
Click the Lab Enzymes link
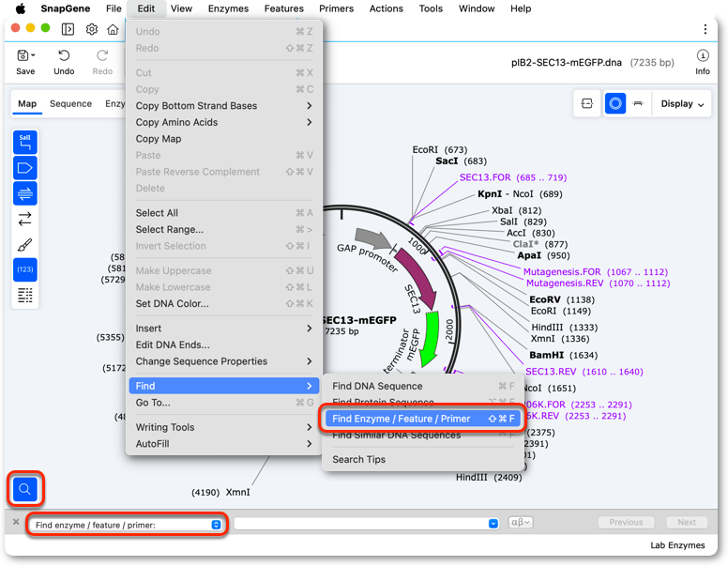pyautogui.click(x=677, y=545)
